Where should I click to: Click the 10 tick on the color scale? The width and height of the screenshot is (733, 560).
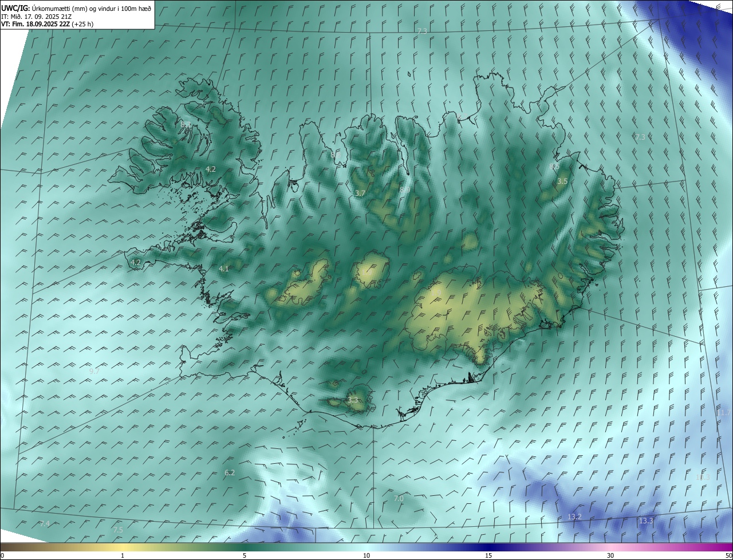(366, 556)
